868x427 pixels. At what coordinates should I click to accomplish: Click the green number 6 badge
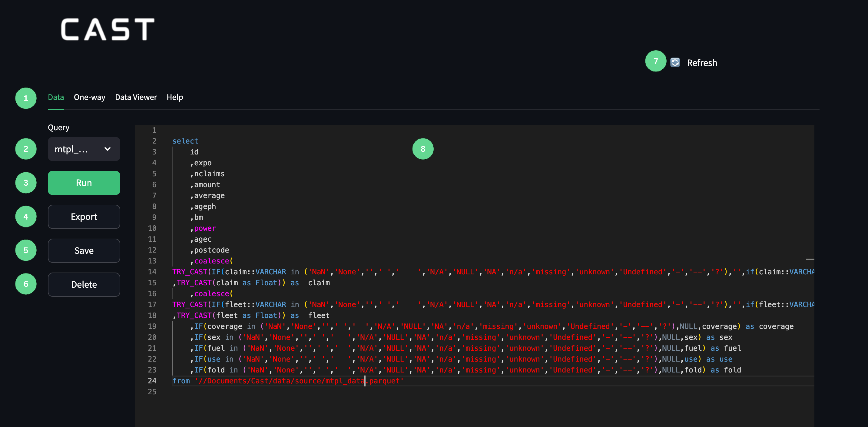[26, 284]
